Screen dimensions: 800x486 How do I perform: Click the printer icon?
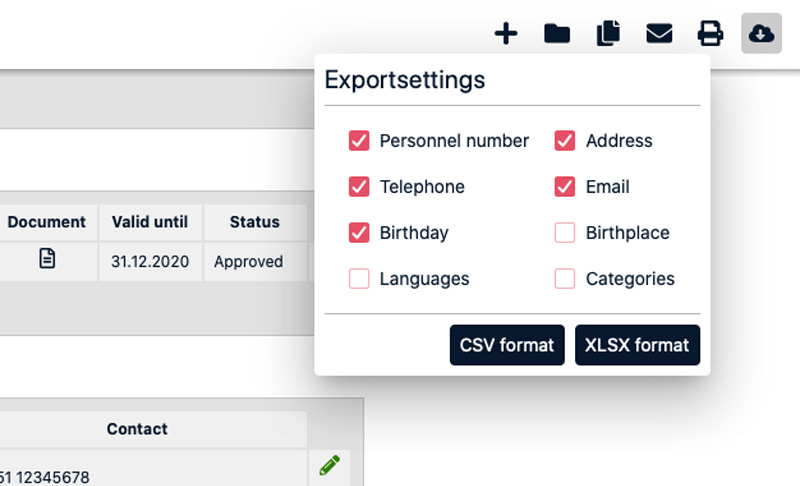(710, 34)
